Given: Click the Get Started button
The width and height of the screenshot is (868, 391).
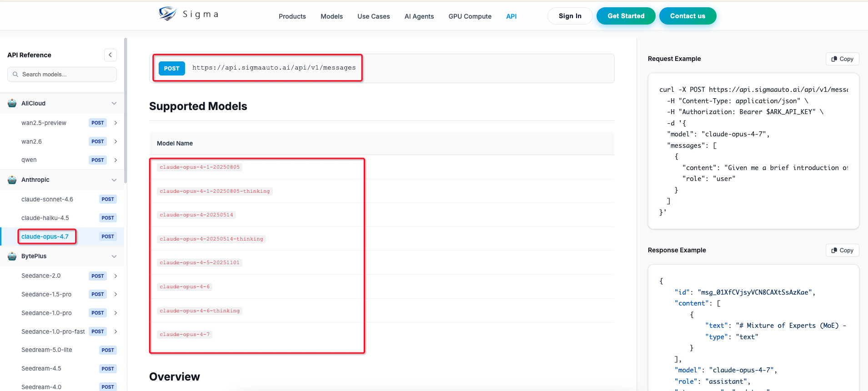Looking at the screenshot, I should click(x=626, y=16).
